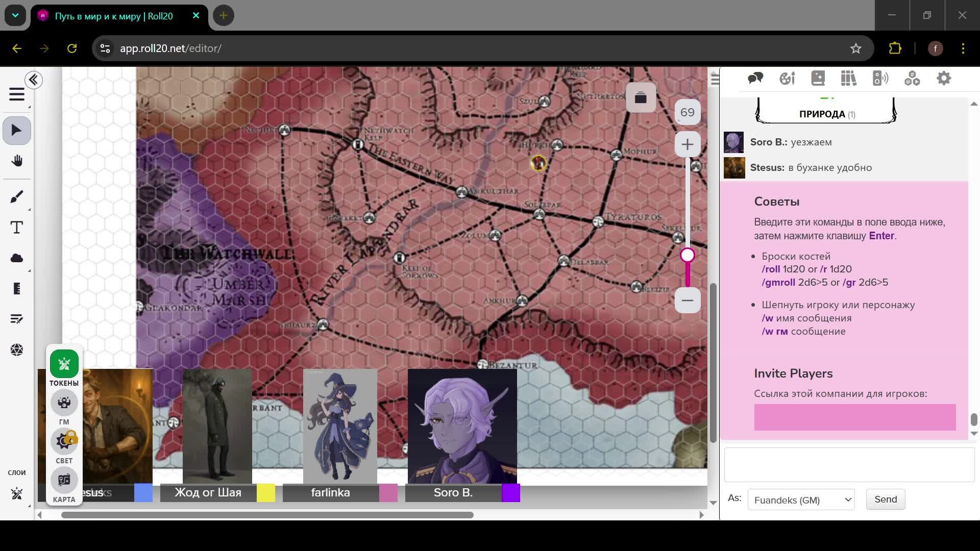
Task: Open the 'As' speaker dropdown
Action: coord(801,500)
